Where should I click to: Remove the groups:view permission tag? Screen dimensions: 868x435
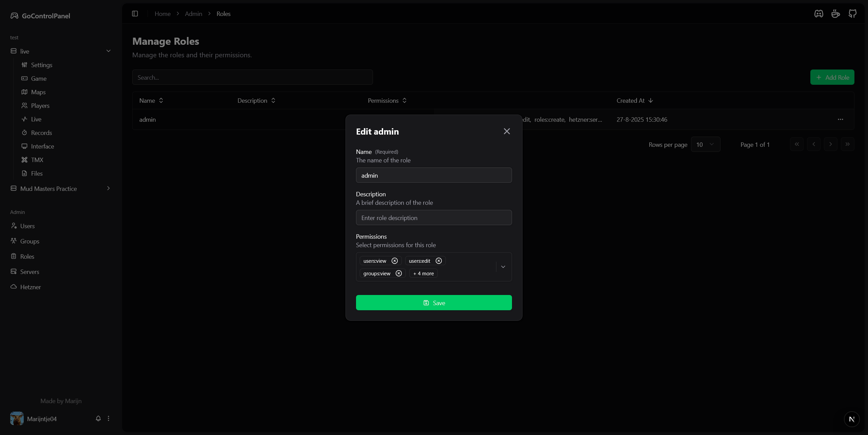pyautogui.click(x=399, y=273)
